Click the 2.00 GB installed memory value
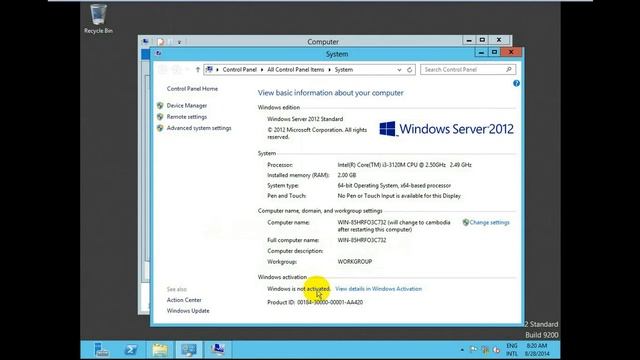The image size is (640, 360). (347, 175)
